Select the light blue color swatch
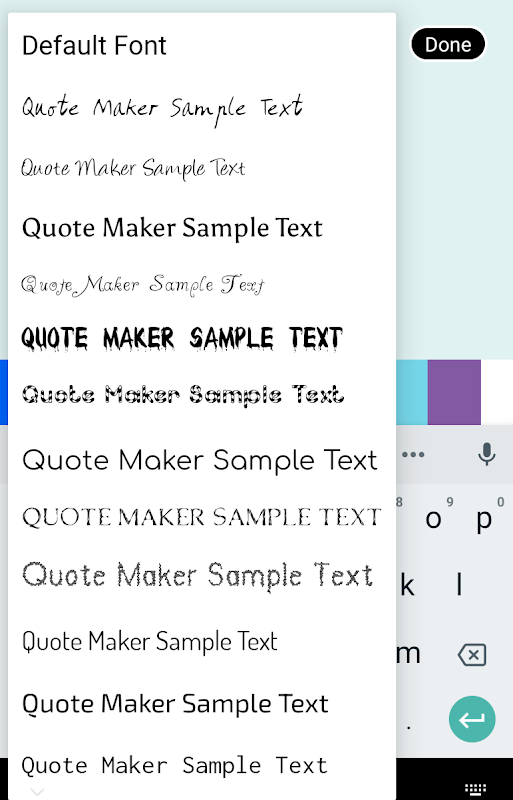Screen dimensions: 513x800 [x=411, y=392]
